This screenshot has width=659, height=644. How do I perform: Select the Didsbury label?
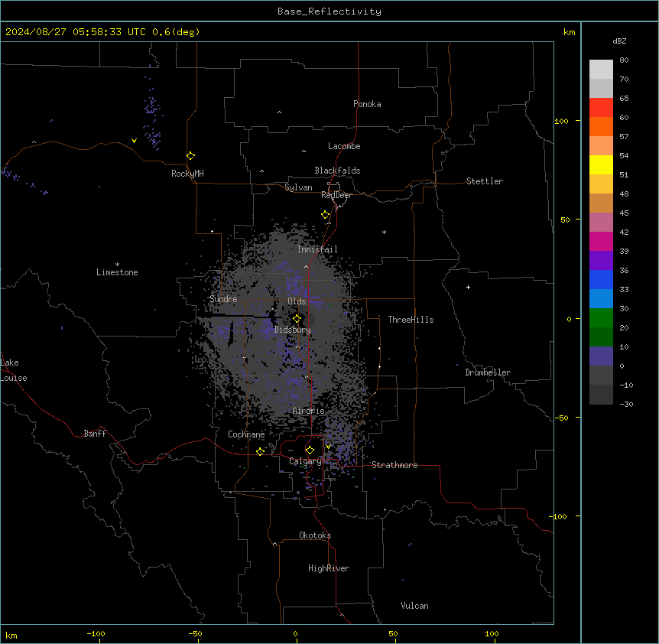pos(293,330)
